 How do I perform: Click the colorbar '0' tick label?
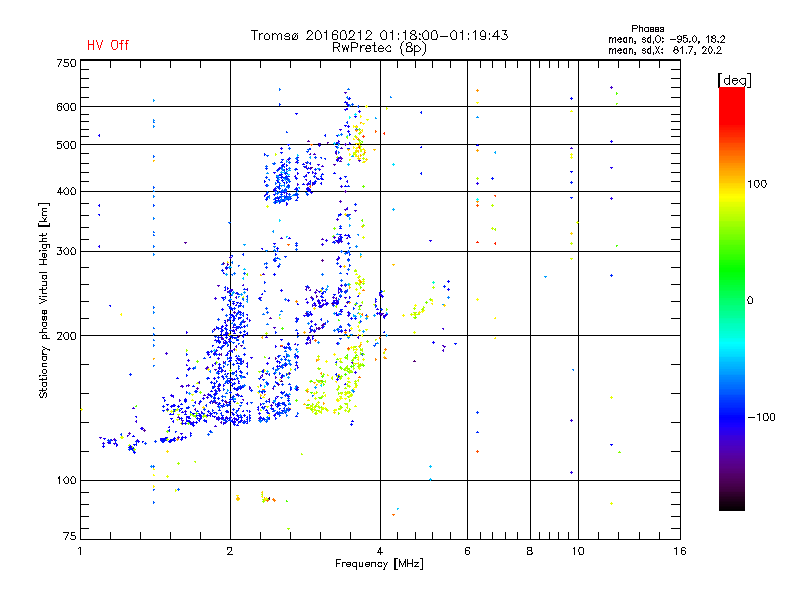pos(750,300)
